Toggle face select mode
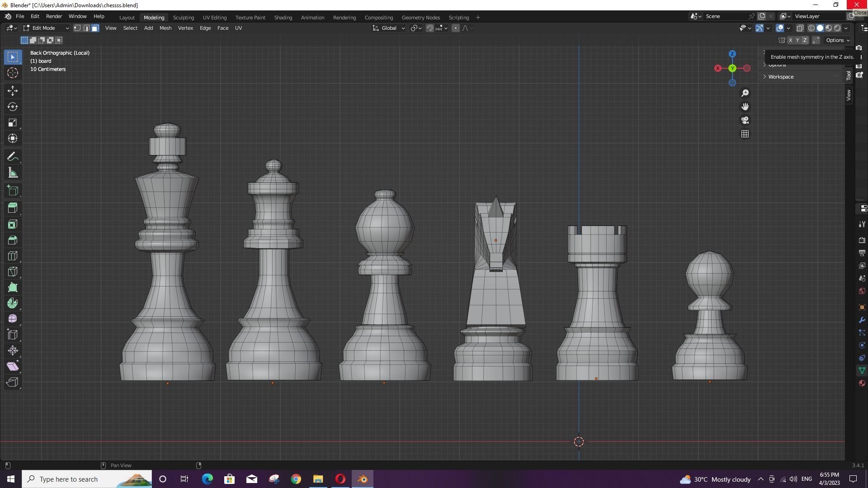 click(95, 28)
